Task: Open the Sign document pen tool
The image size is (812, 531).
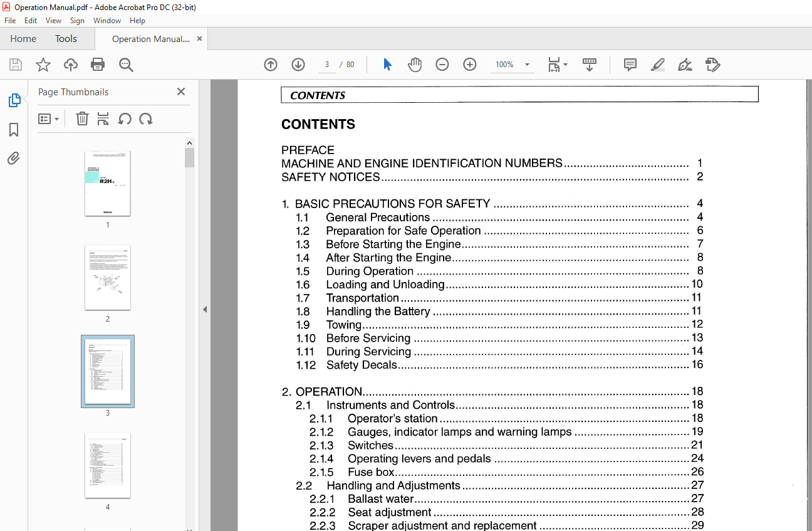Action: (x=685, y=65)
